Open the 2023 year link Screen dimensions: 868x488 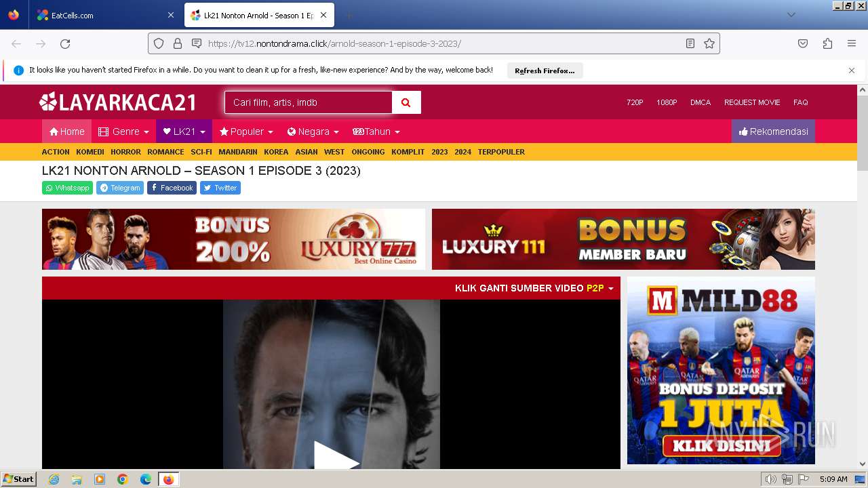439,152
